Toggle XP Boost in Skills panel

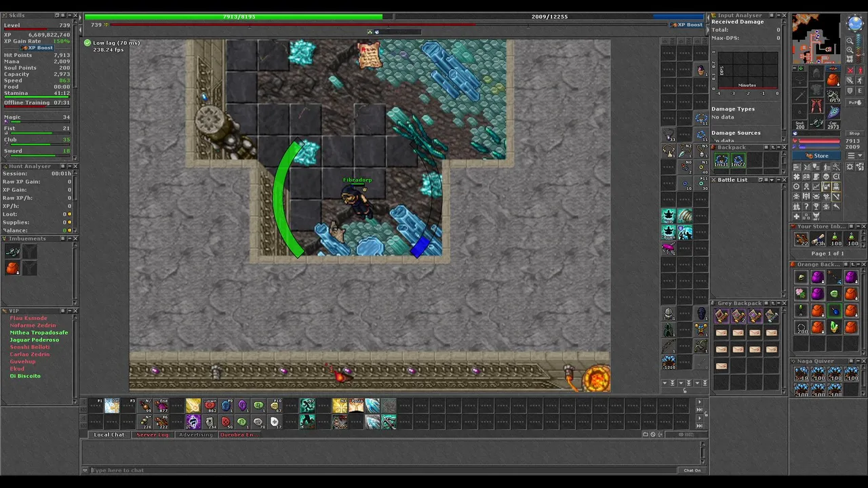click(37, 48)
